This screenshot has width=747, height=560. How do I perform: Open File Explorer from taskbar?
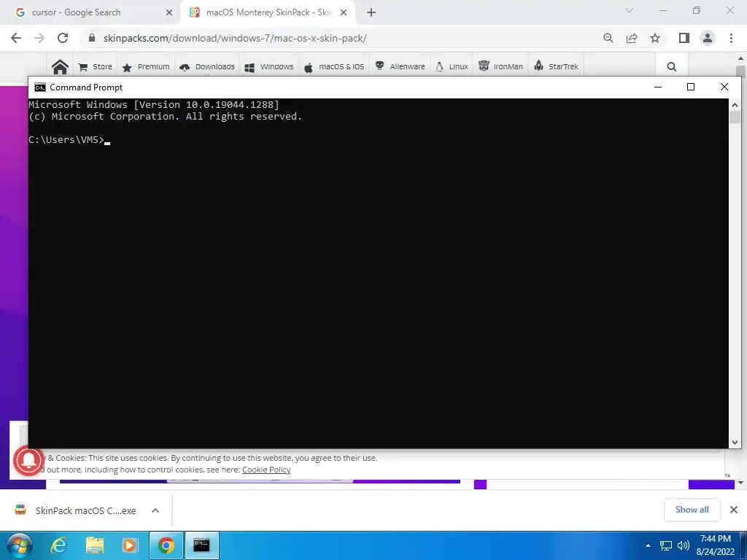(x=95, y=545)
